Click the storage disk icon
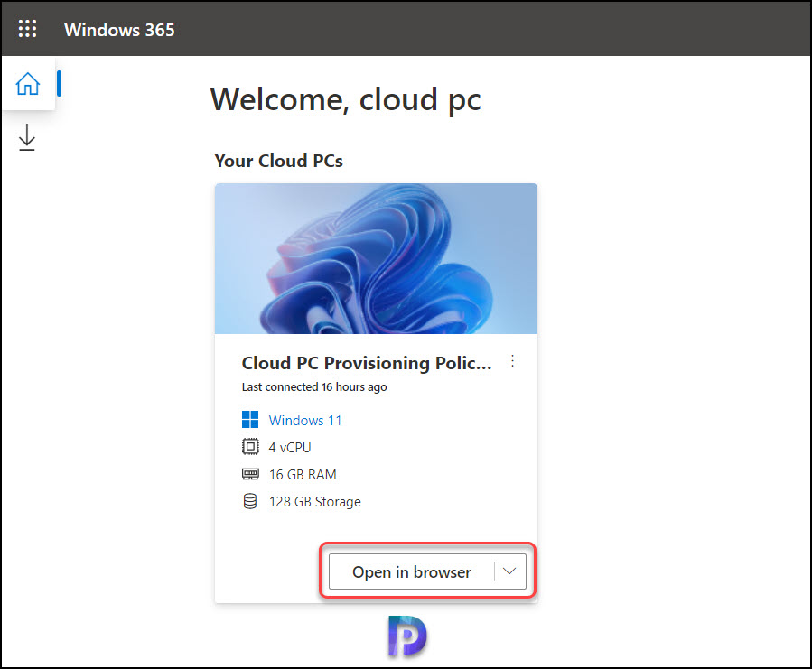This screenshot has height=669, width=812. (x=250, y=501)
